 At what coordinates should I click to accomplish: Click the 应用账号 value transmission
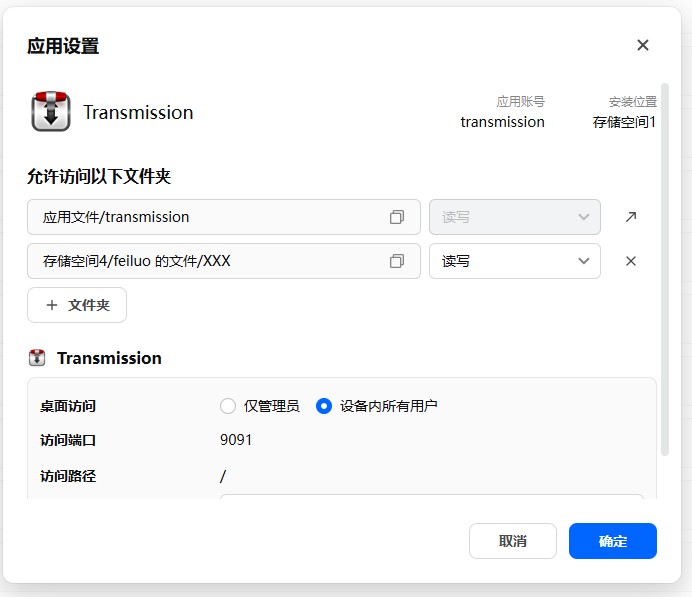click(x=502, y=122)
